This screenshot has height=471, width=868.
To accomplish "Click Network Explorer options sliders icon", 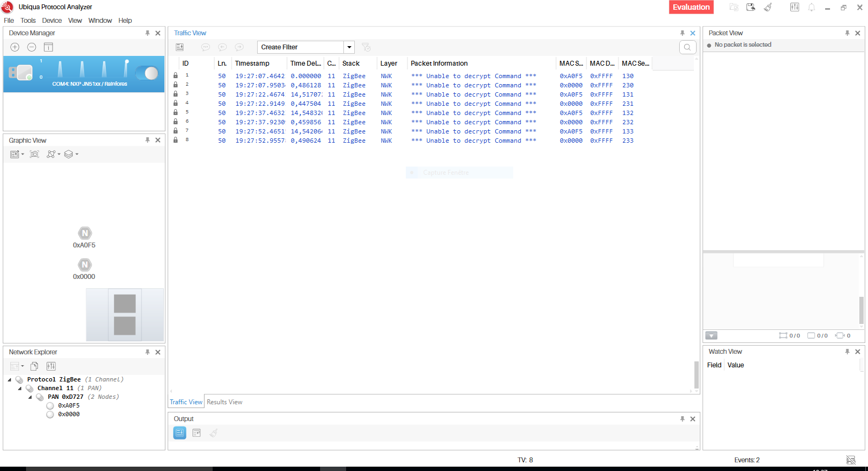I will [x=51, y=366].
